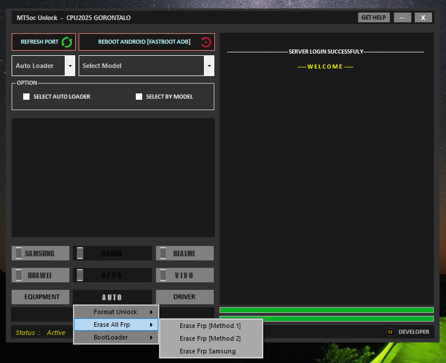Click the upper green progress bar
The width and height of the screenshot is (446, 363).
[x=327, y=310]
